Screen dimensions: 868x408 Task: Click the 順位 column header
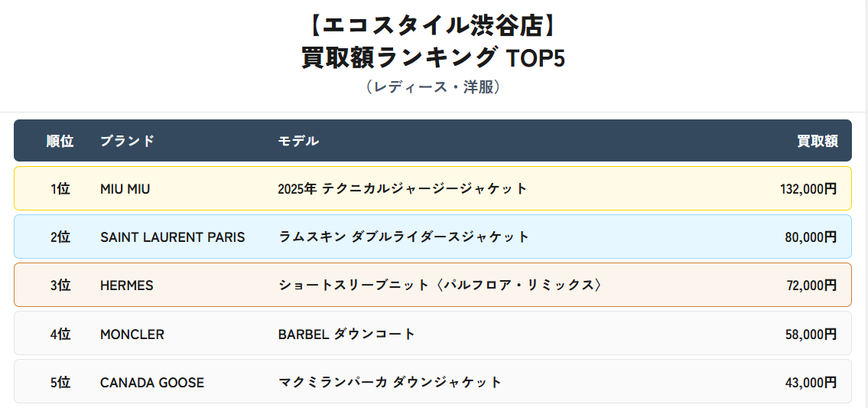tap(60, 141)
